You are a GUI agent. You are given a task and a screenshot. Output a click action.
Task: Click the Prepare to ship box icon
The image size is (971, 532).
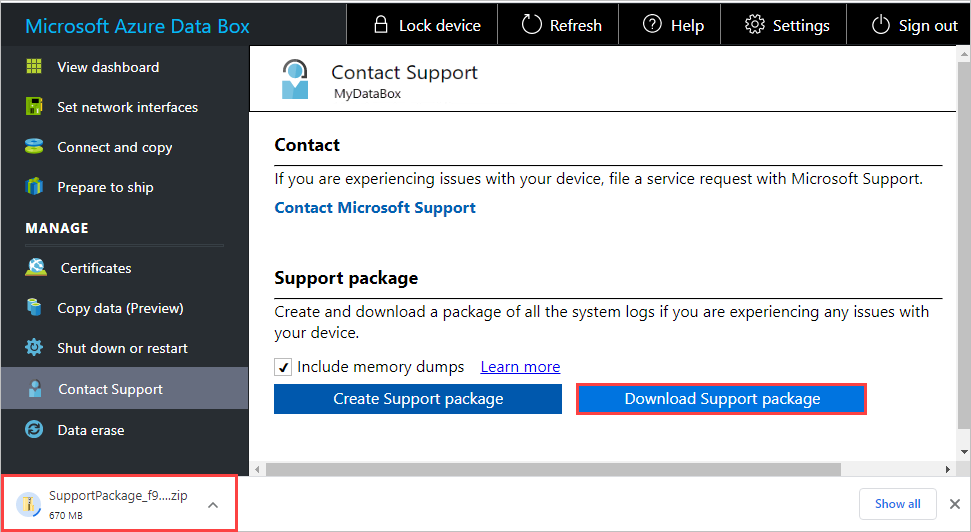(34, 187)
